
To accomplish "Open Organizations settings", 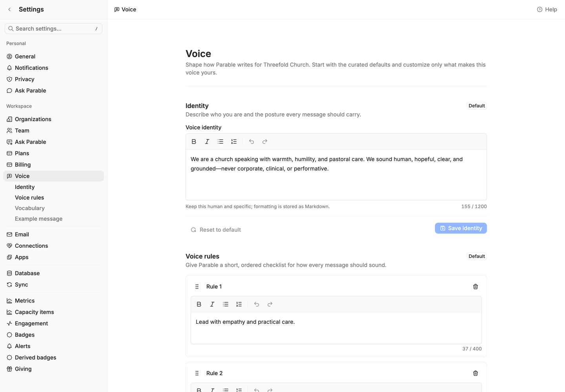I will point(53,119).
